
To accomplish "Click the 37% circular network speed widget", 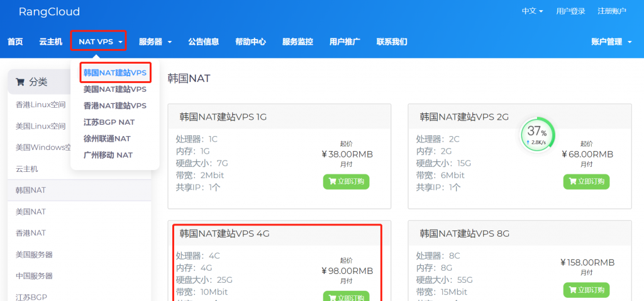I will coord(537,135).
